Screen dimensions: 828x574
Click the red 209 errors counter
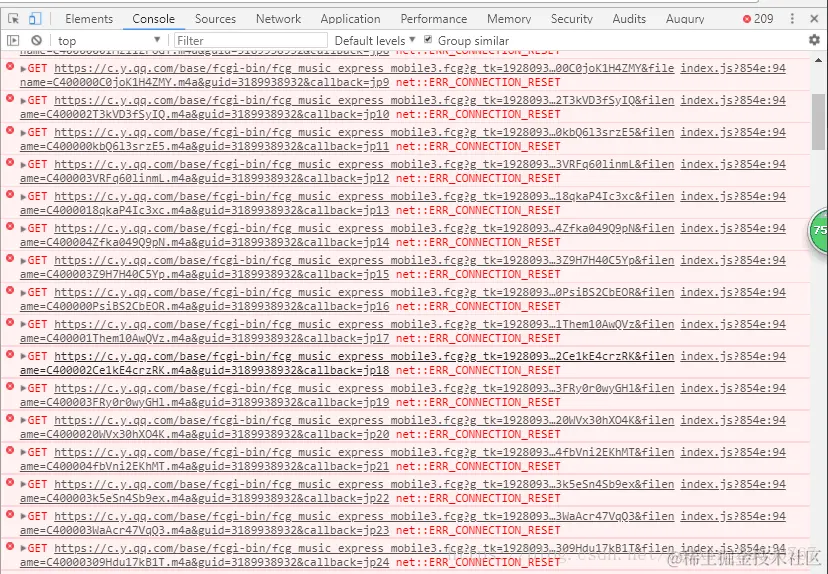[x=758, y=19]
